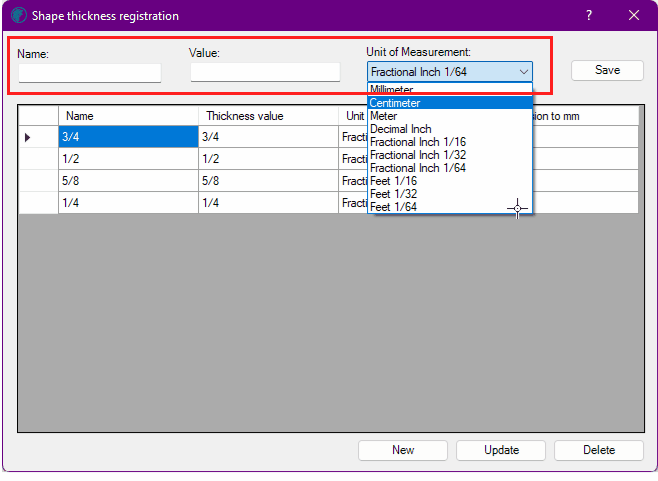The image size is (658, 481).
Task: Click the Save button
Action: click(x=607, y=70)
